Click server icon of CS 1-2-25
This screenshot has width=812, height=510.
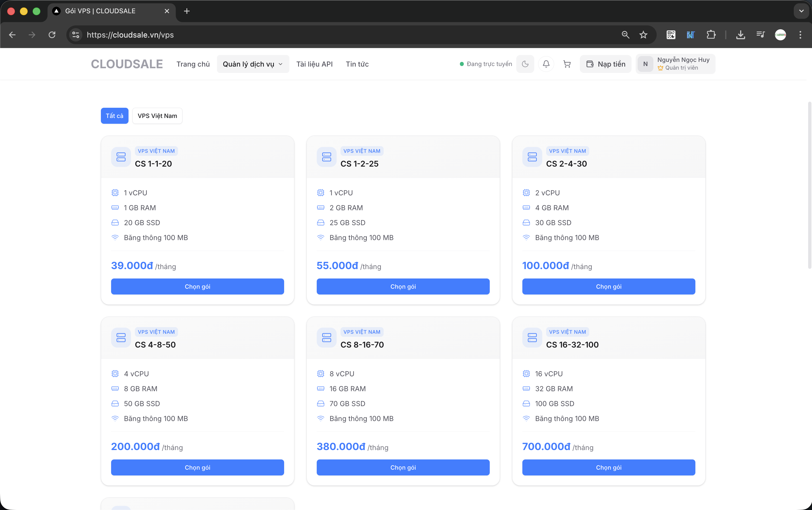click(x=326, y=157)
